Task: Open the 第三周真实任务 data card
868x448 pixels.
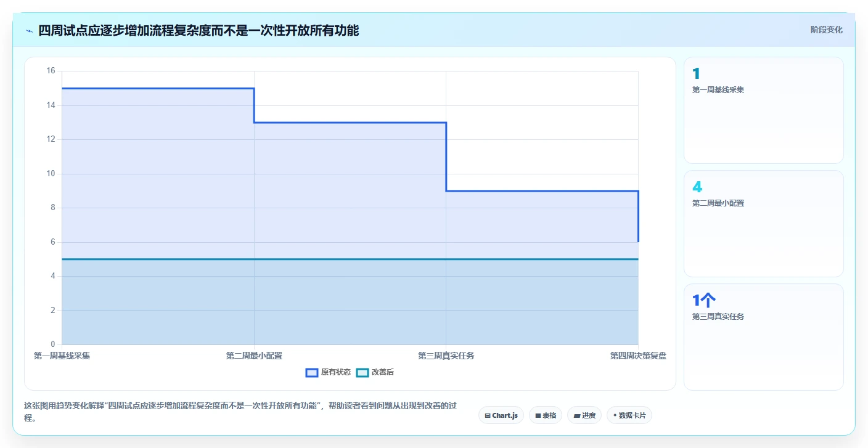Action: tap(764, 337)
